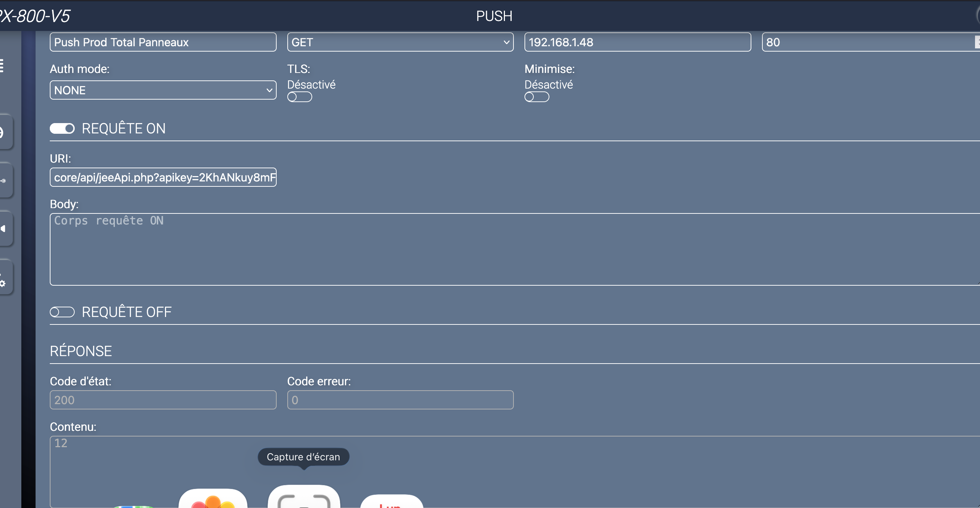
Task: Open the hamburger menu in the left sidebar
Action: pos(2,65)
